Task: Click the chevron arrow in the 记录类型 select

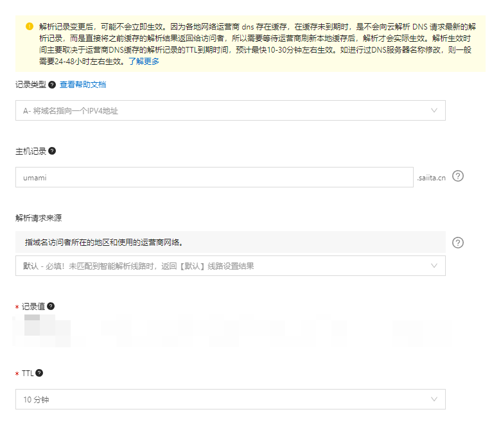Action: [x=434, y=110]
